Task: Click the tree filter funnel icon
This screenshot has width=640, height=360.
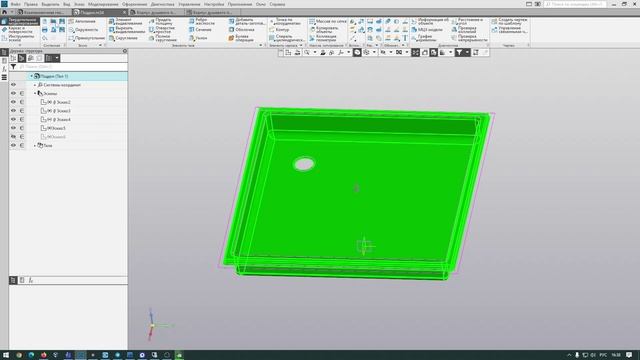Action: [x=13, y=67]
